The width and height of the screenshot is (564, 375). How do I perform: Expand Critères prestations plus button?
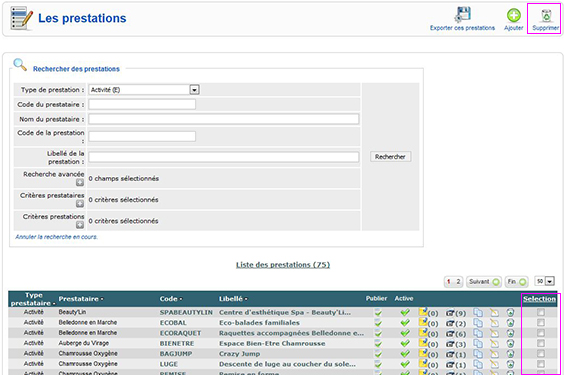point(80,225)
